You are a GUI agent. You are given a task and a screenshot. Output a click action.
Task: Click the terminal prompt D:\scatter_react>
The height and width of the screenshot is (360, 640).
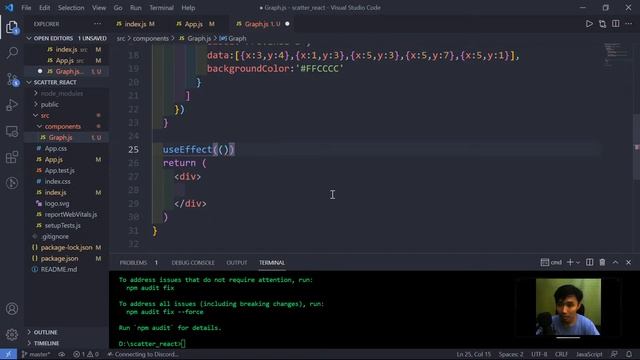pyautogui.click(x=149, y=344)
